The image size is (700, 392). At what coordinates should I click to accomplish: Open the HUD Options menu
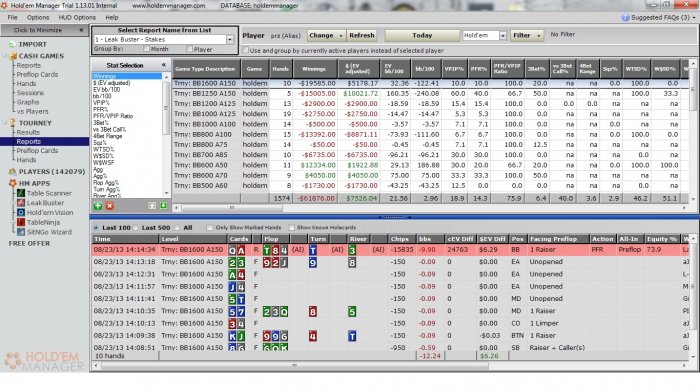[77, 17]
